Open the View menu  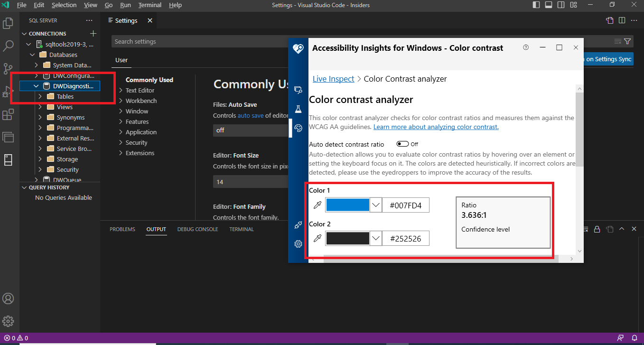coord(90,5)
